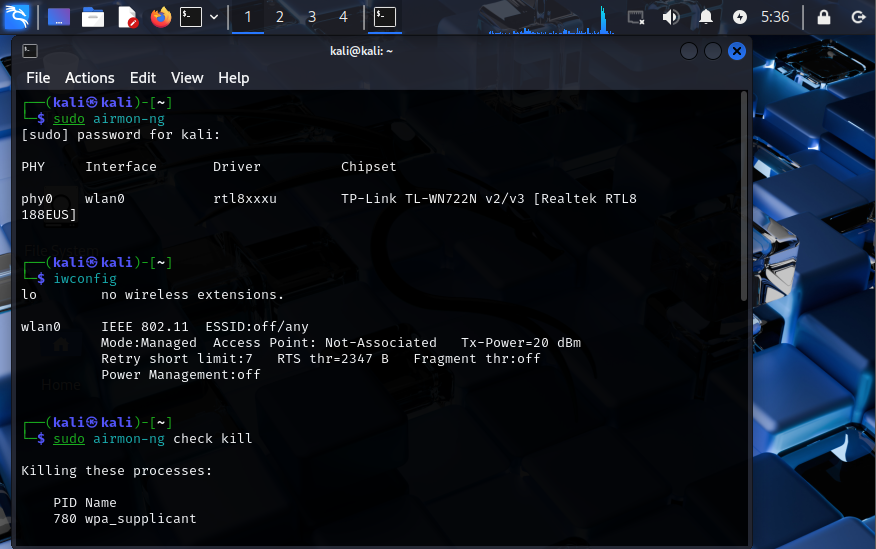
Task: Lock the screen with padlock icon
Action: tap(824, 17)
